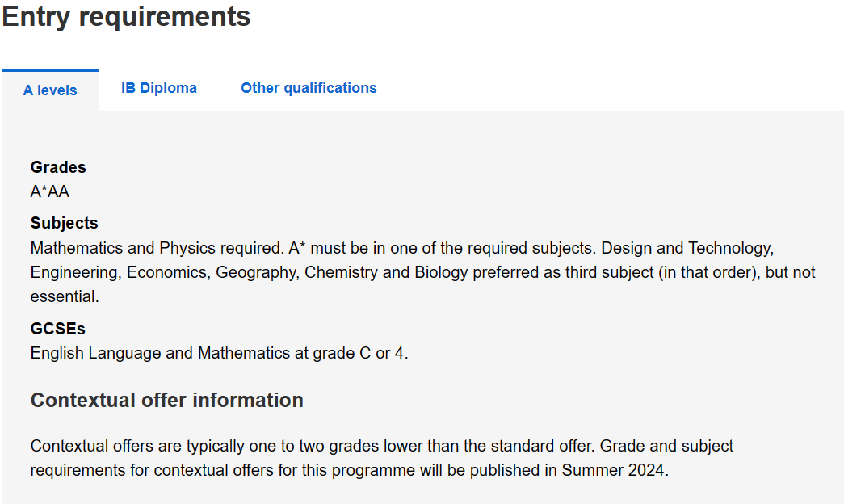Switch to the Other qualifications tab
This screenshot has height=504, width=844.
coord(309,88)
